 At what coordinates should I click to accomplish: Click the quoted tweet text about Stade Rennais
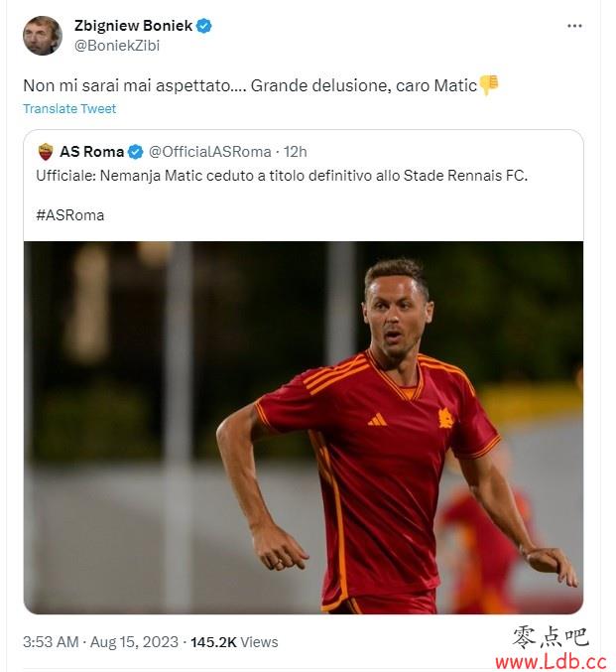coord(282,176)
